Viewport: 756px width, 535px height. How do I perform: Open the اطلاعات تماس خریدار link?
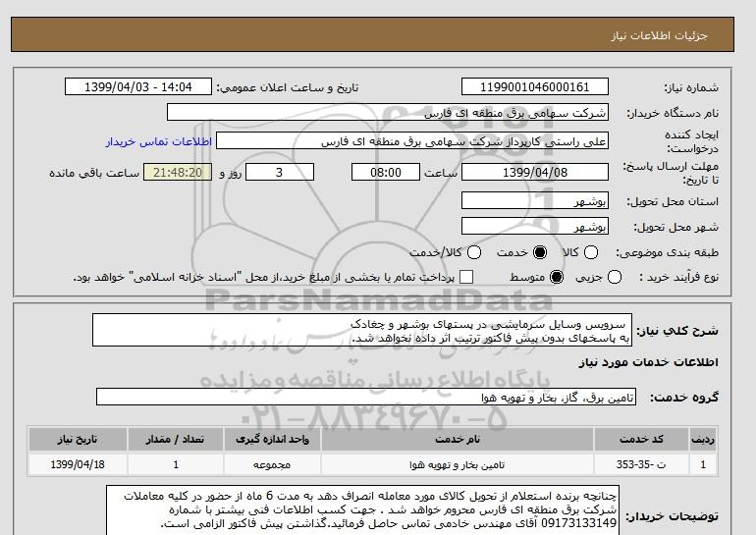click(x=159, y=141)
